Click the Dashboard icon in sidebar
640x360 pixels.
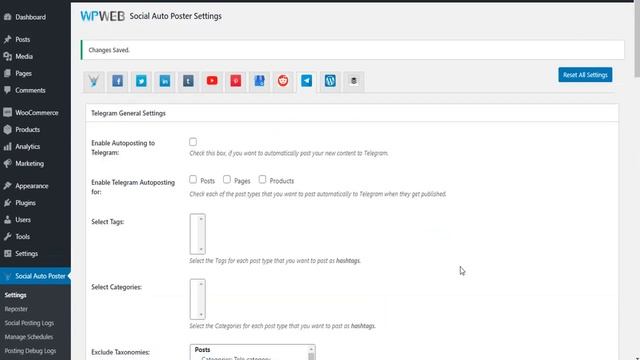[7, 17]
